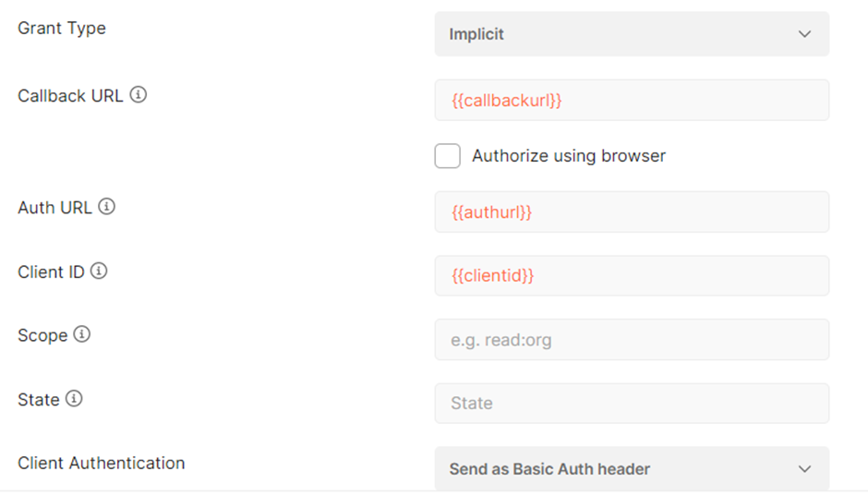The width and height of the screenshot is (868, 496).
Task: Click the Auth URL label text
Action: click(x=54, y=208)
